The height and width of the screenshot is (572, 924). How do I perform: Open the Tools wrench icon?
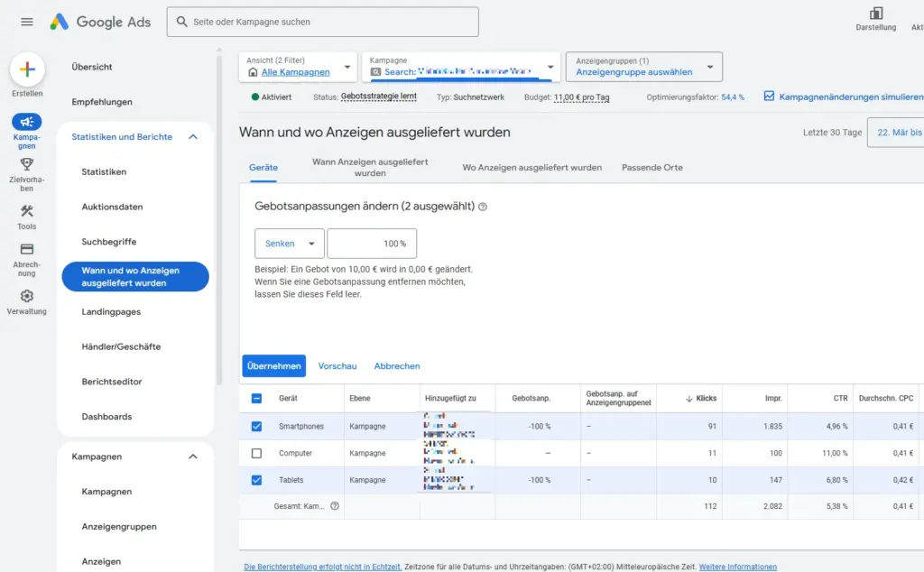(x=26, y=211)
